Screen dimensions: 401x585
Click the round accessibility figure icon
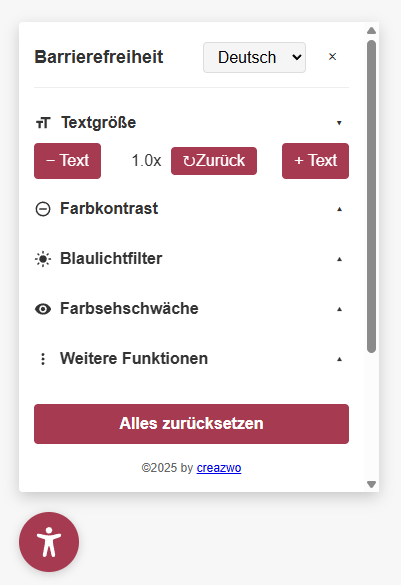click(x=49, y=542)
